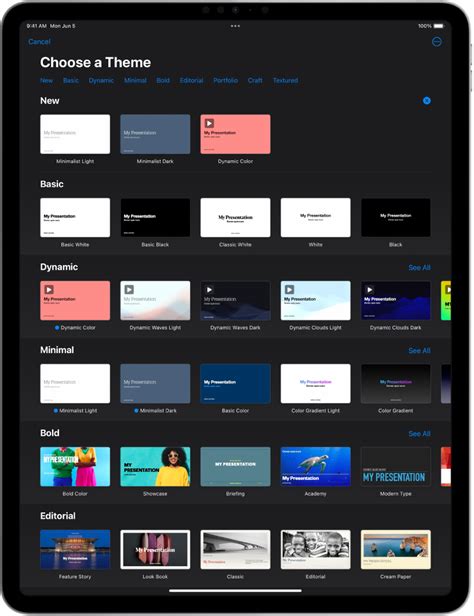Select the Black theme thumbnail
Image resolution: width=474 pixels, height=616 pixels.
point(395,217)
